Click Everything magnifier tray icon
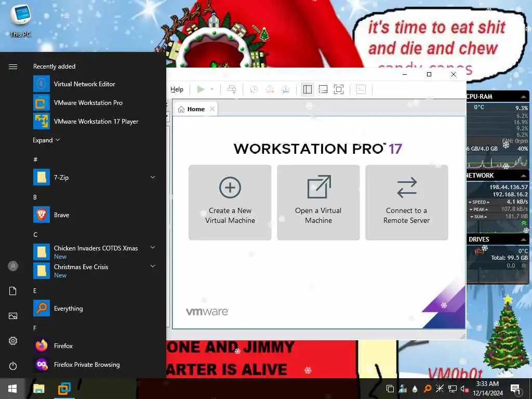 coord(428,389)
